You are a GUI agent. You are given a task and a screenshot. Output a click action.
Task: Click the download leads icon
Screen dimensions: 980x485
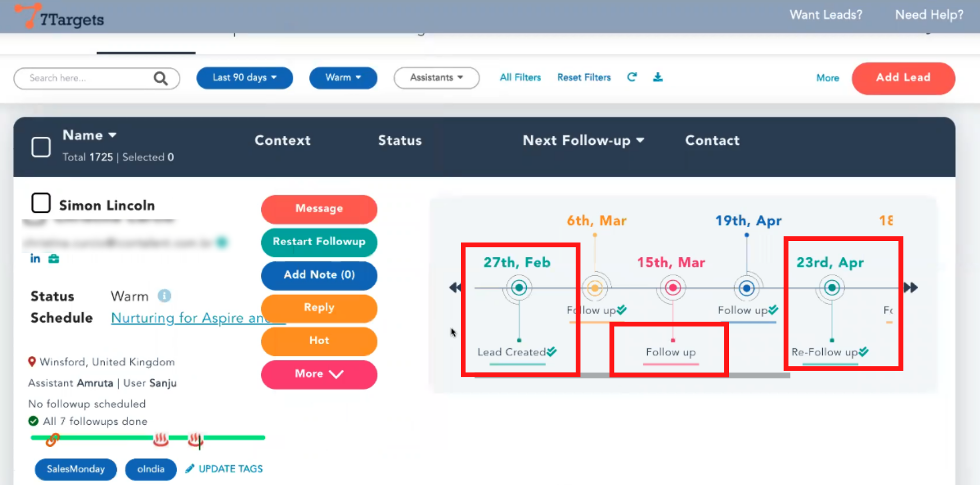[658, 77]
